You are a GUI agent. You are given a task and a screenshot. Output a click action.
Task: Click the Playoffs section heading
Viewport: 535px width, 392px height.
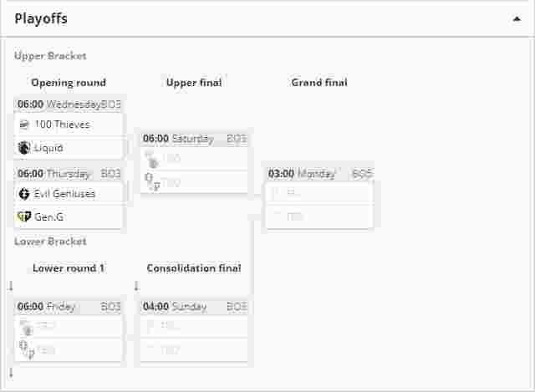pyautogui.click(x=41, y=18)
